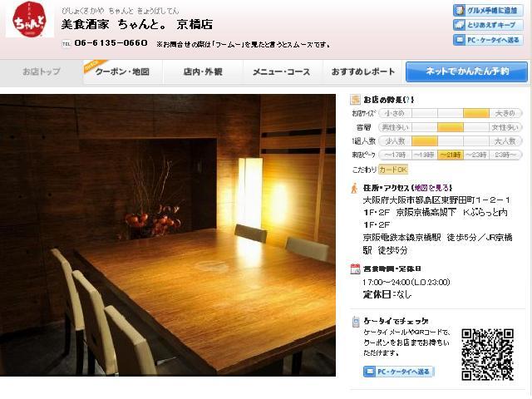Click the QR code image

click(487, 355)
